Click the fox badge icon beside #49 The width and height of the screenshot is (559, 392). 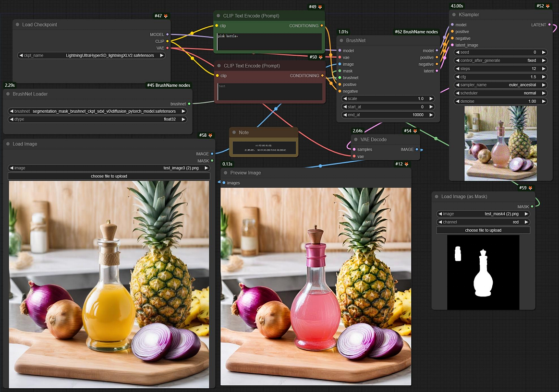(x=320, y=7)
